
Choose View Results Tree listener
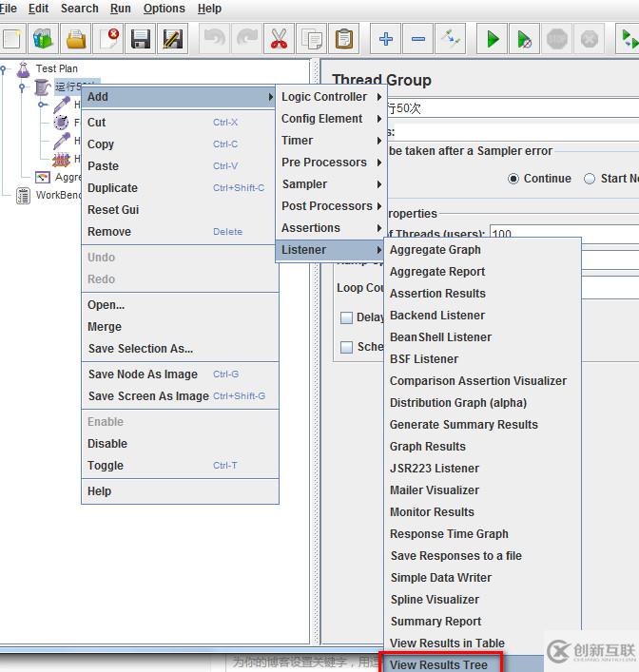(438, 665)
